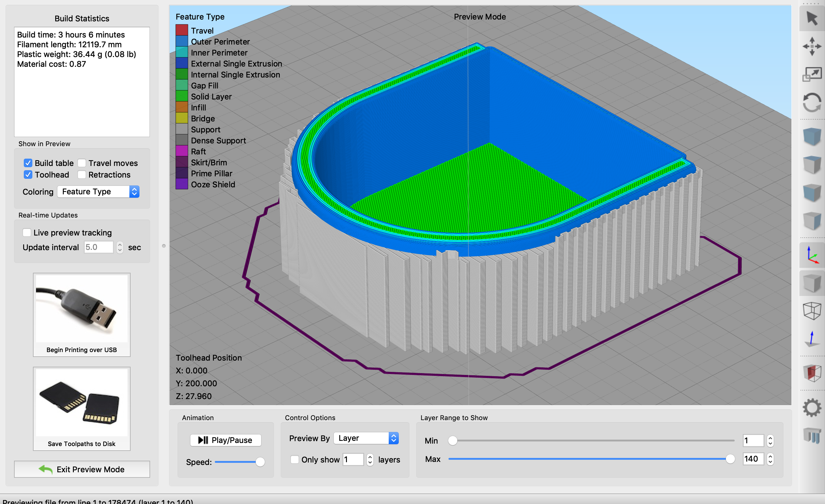Click the animation Speed slider
Viewport: 825px width, 504px height.
point(240,462)
